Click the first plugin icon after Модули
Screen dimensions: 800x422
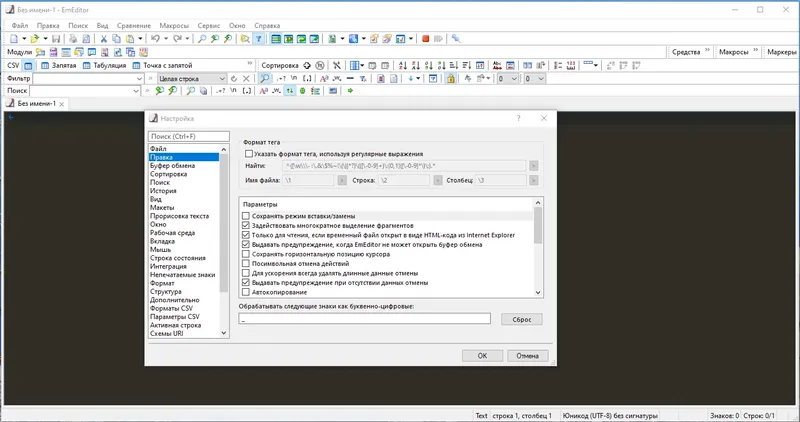(x=40, y=52)
